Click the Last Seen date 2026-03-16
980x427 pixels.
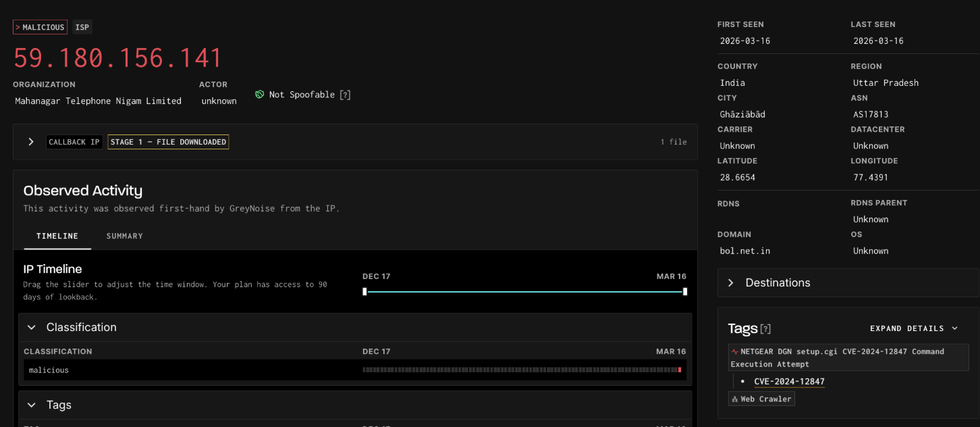(878, 41)
